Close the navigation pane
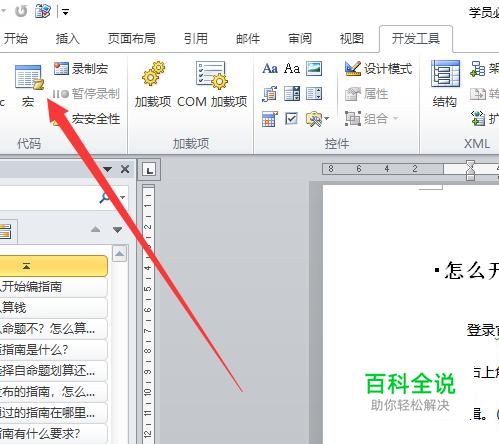This screenshot has height=444, width=499. pyautogui.click(x=125, y=169)
